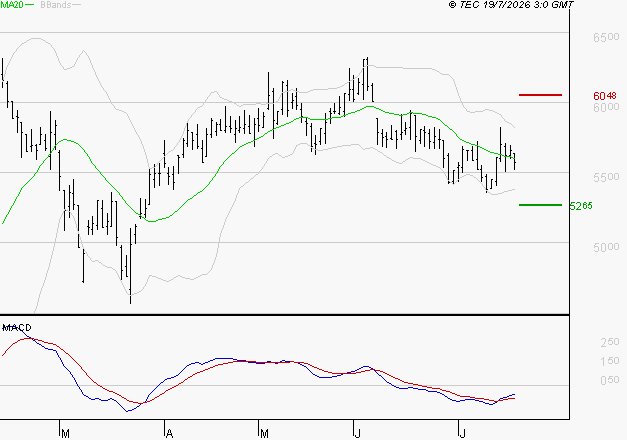This screenshot has width=627, height=440.
Task: Click the A month label
Action: pyautogui.click(x=169, y=434)
